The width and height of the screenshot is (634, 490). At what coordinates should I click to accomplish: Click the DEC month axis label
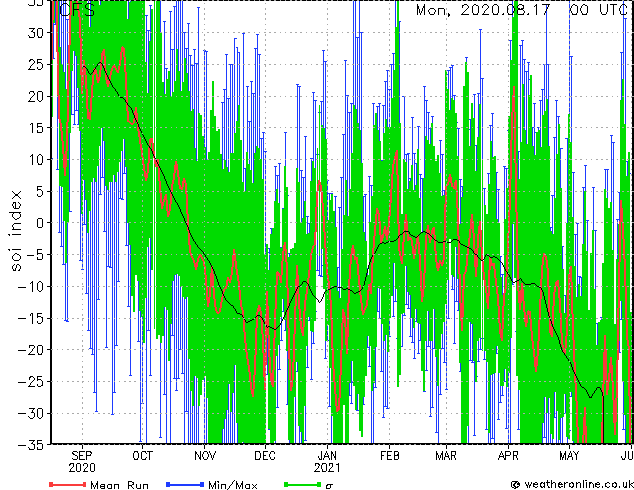[265, 456]
